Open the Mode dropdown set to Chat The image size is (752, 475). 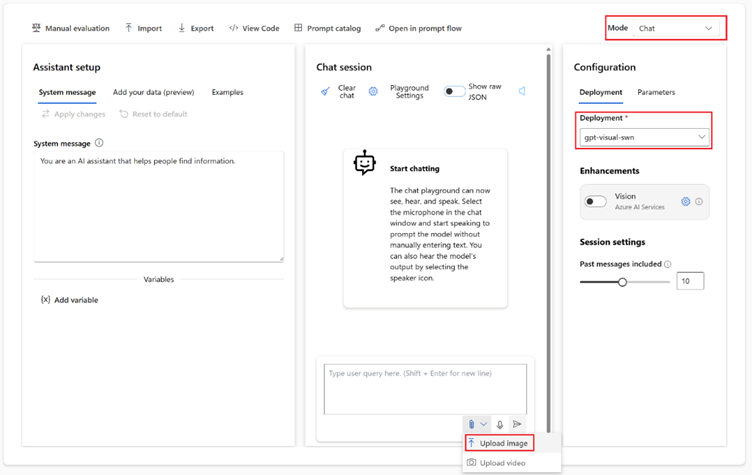click(x=675, y=28)
